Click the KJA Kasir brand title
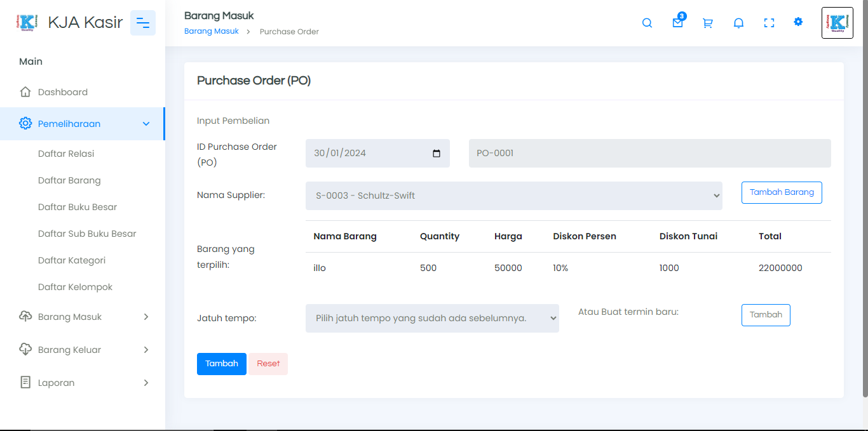 pyautogui.click(x=85, y=23)
